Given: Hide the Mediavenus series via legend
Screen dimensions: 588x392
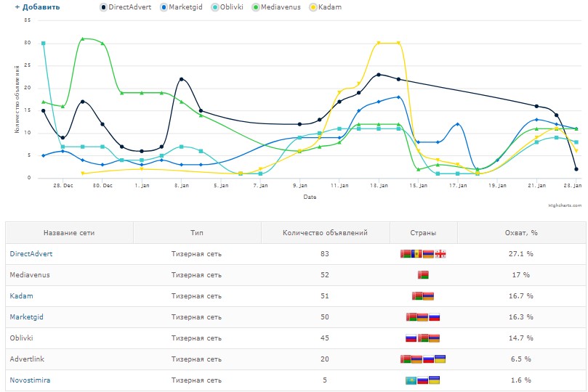Looking at the screenshot, I should tap(276, 7).
